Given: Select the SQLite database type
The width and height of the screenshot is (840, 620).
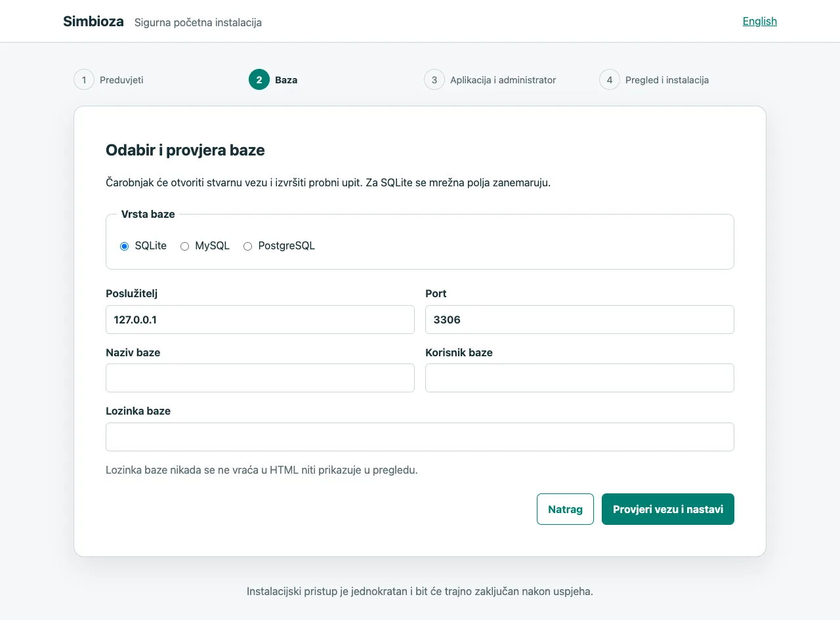Looking at the screenshot, I should pos(124,246).
